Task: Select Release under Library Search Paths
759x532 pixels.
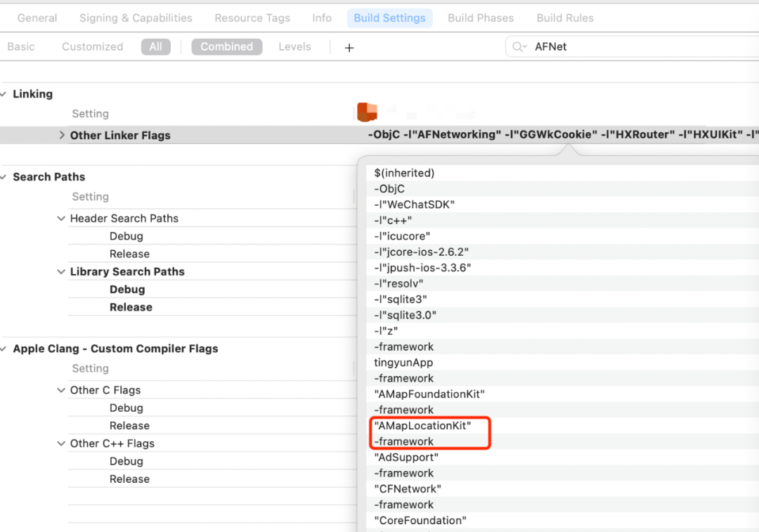Action: [x=131, y=307]
